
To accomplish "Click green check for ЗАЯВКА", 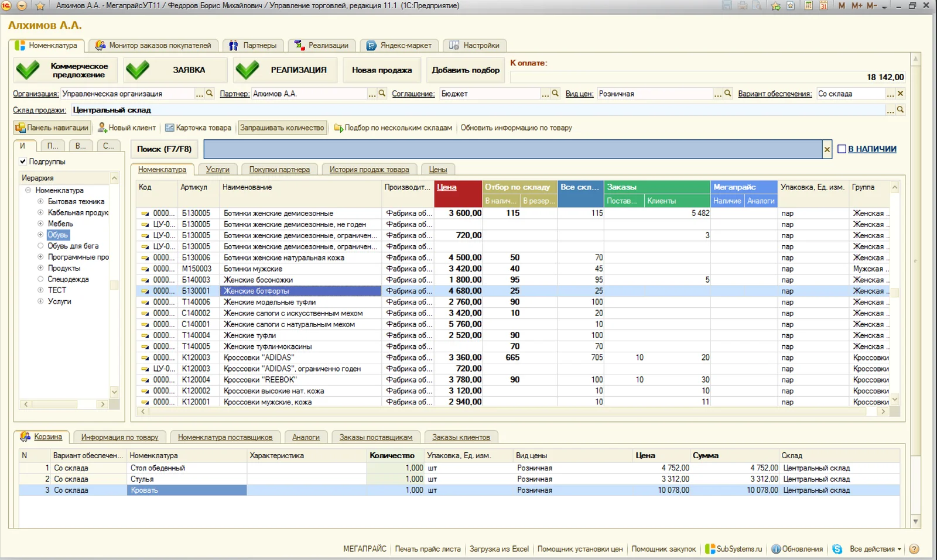I will 138,70.
